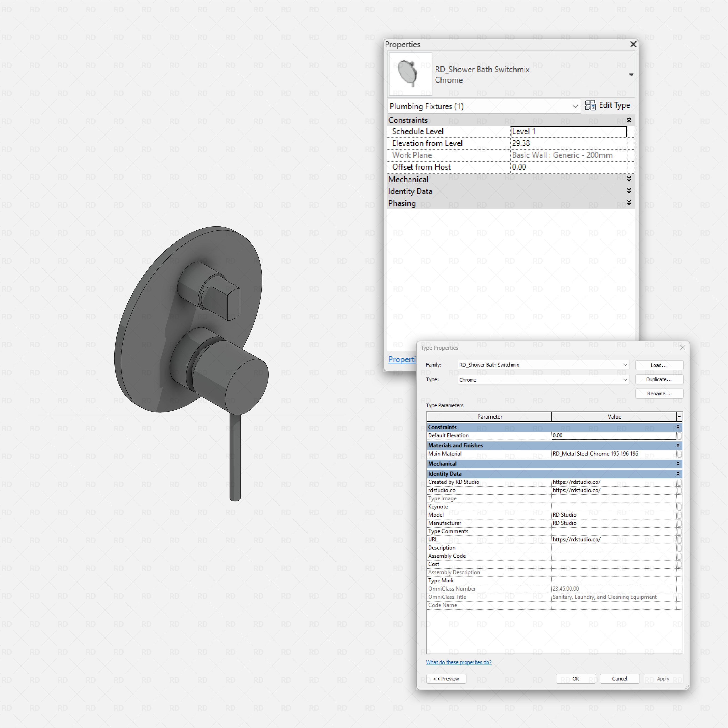This screenshot has width=728, height=728.
Task: Click the associate button for Keynote row
Action: [x=679, y=507]
